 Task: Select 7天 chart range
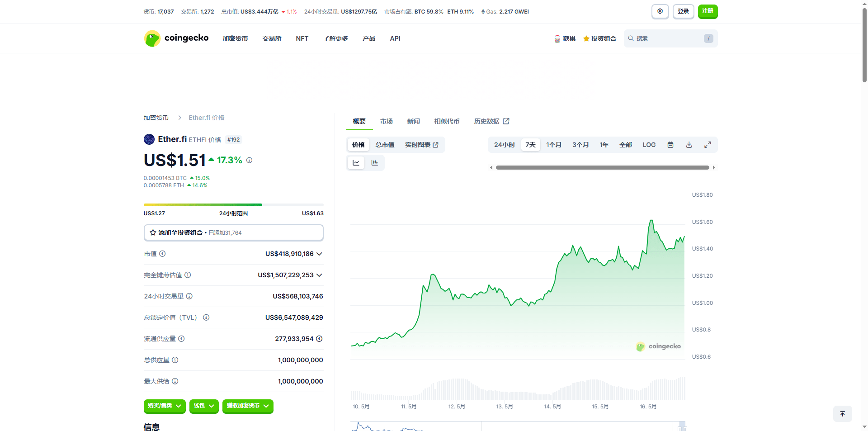pyautogui.click(x=531, y=145)
